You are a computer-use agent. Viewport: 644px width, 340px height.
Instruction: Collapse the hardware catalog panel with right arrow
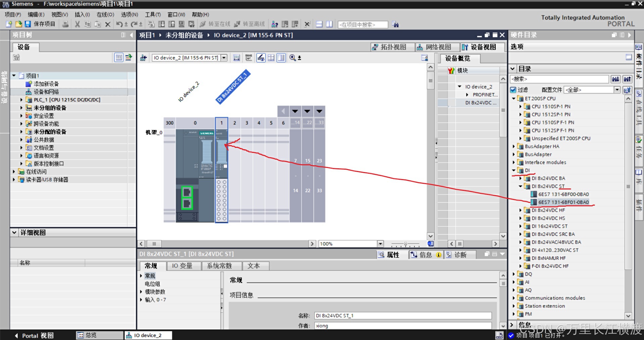click(629, 35)
